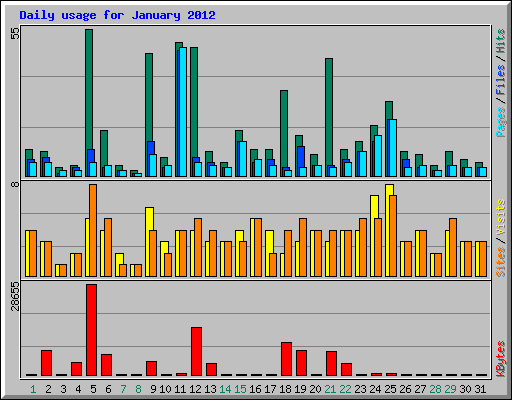
Task: Click the day 18 label on the x-axis
Action: click(x=285, y=389)
